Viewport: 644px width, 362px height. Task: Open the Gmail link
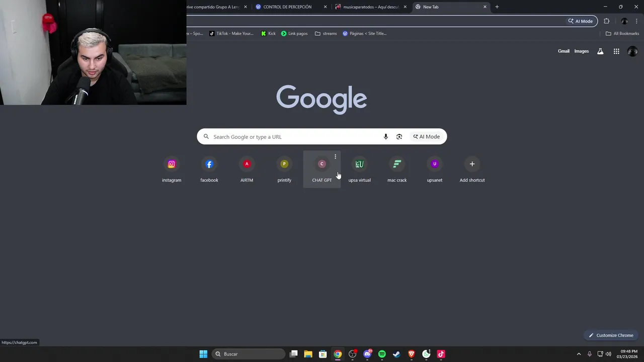tap(563, 51)
